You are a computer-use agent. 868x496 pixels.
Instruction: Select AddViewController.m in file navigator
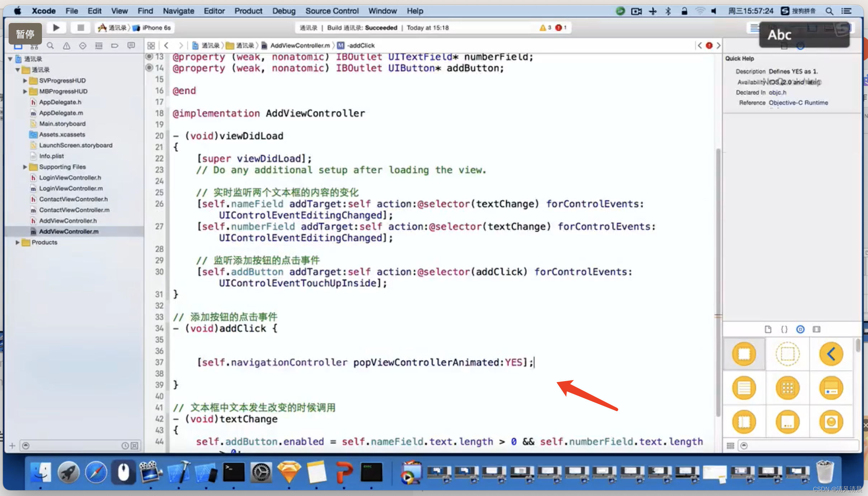69,231
